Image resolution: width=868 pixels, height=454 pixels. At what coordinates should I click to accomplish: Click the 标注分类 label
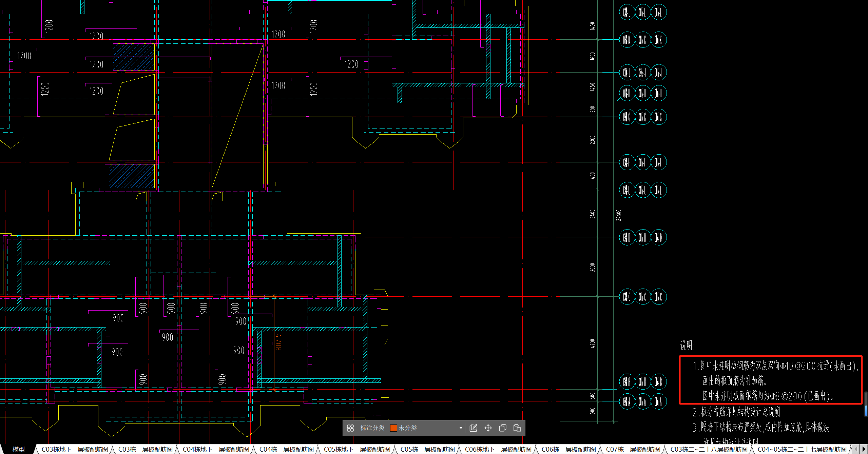click(x=372, y=428)
